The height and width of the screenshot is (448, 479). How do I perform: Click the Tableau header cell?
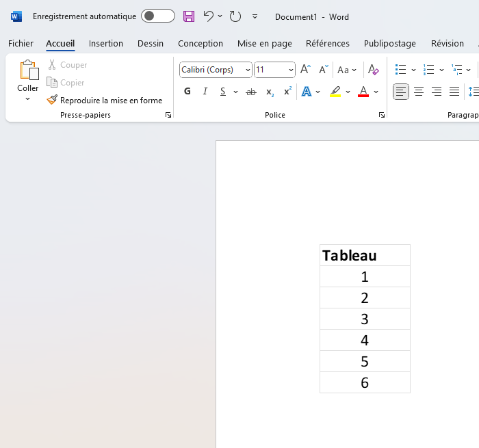[x=365, y=255]
